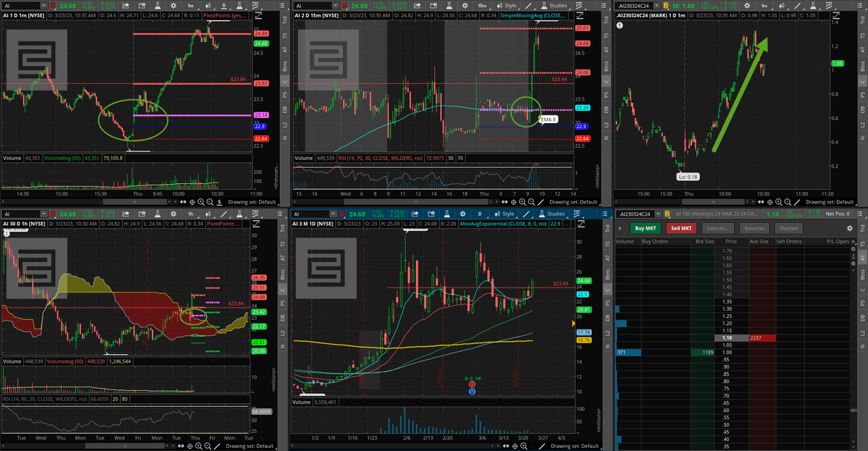Click 1.10 price row in ladder
Viewport: 868px width, 451px height.
pos(731,338)
